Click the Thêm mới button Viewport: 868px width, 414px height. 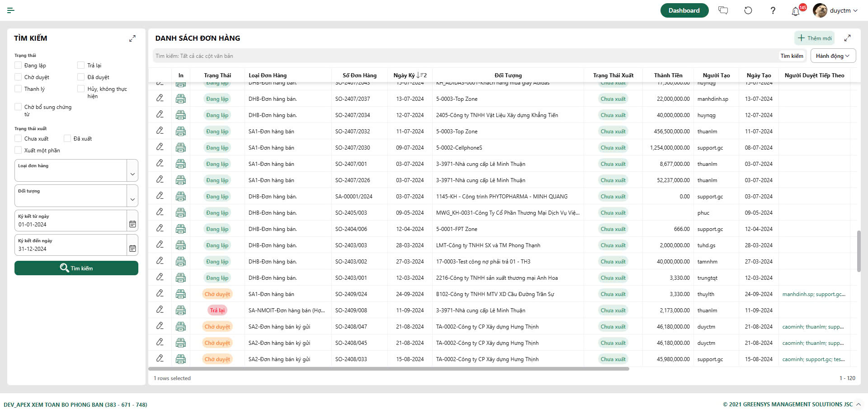tap(815, 38)
